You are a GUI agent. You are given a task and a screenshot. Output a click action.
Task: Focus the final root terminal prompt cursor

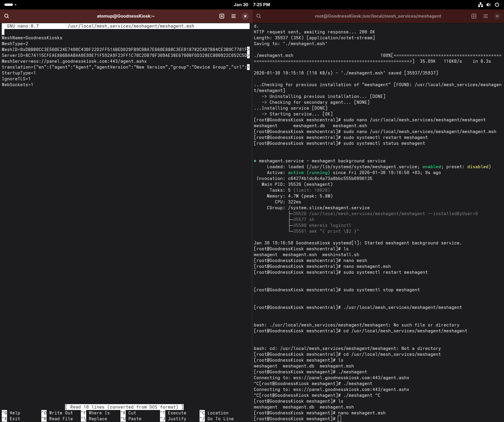tap(339, 419)
